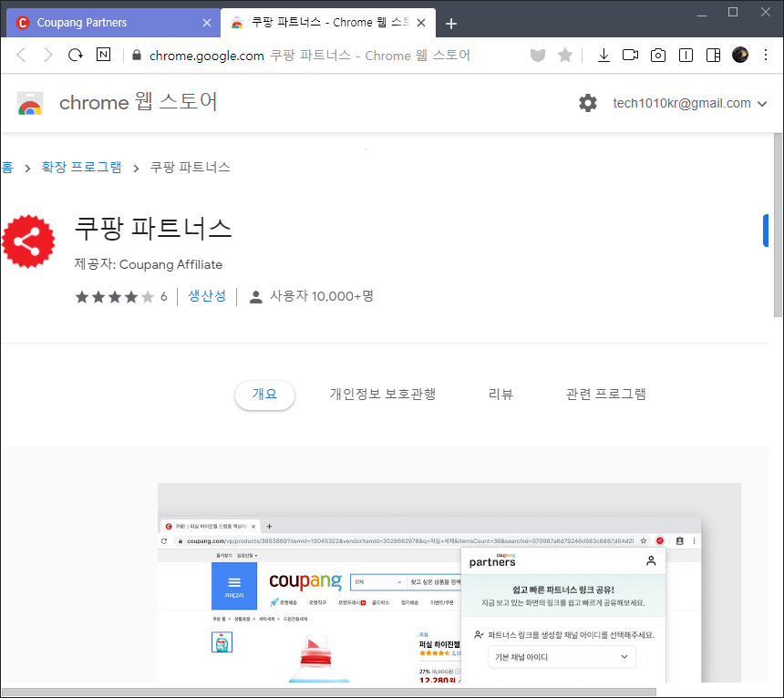The image size is (784, 698).
Task: Switch to the Coupang Partners tab
Action: 114,23
